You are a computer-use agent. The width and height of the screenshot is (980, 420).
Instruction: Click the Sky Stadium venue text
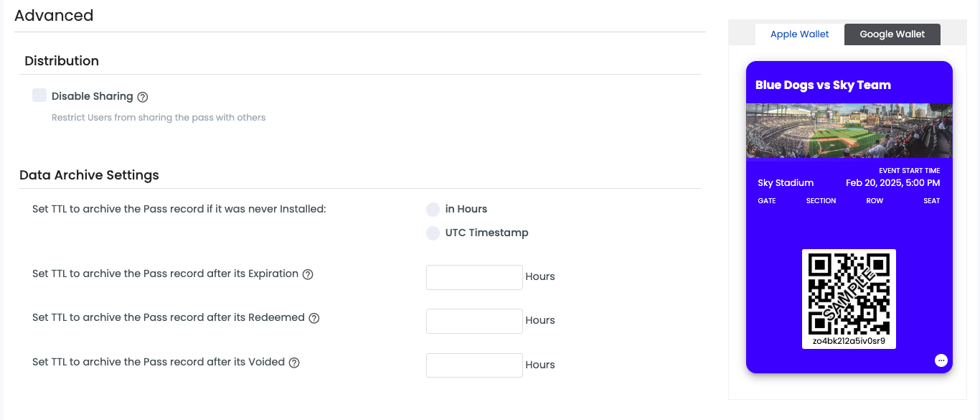point(786,183)
